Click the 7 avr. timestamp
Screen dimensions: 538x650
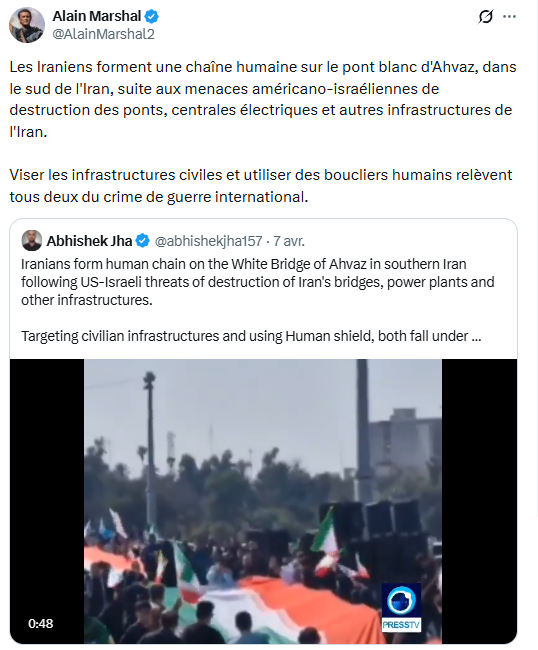coord(289,241)
